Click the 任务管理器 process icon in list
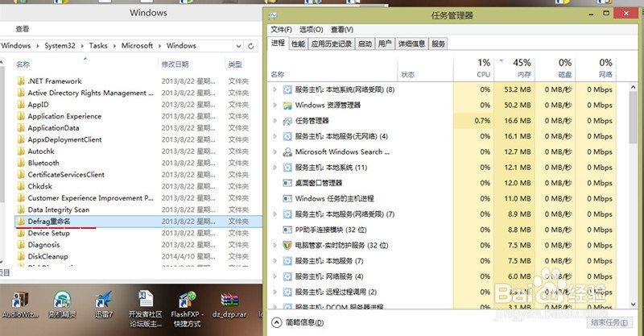 pyautogui.click(x=287, y=121)
